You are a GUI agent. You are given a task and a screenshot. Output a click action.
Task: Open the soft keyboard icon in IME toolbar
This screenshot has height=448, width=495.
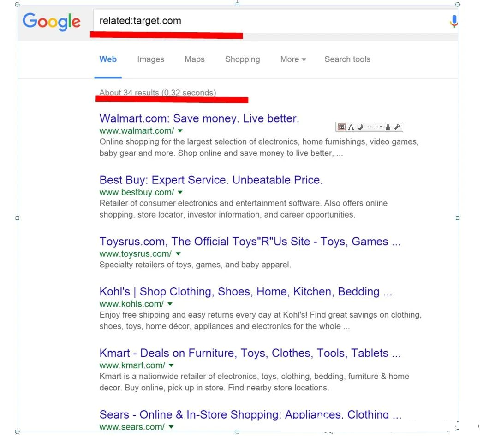point(379,127)
